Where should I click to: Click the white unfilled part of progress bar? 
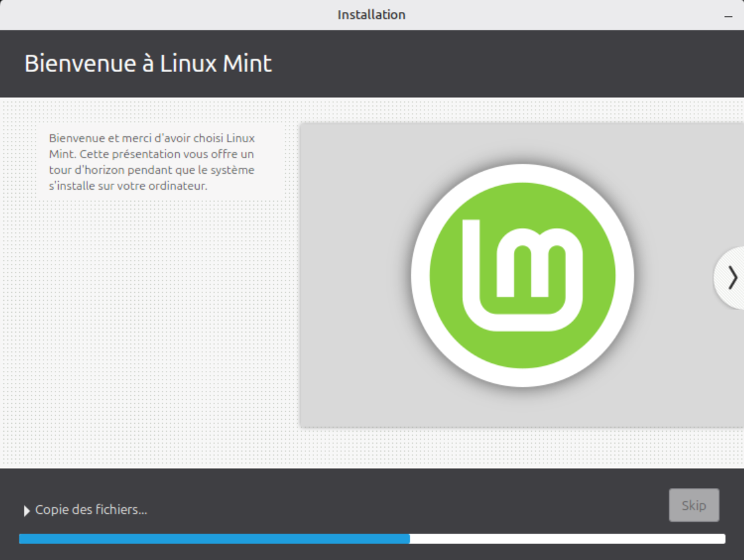(x=567, y=539)
